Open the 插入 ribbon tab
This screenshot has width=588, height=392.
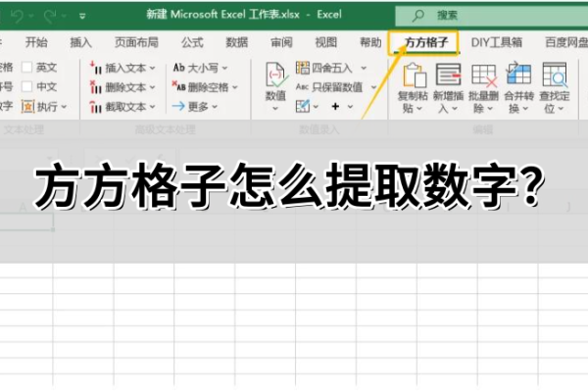point(80,42)
